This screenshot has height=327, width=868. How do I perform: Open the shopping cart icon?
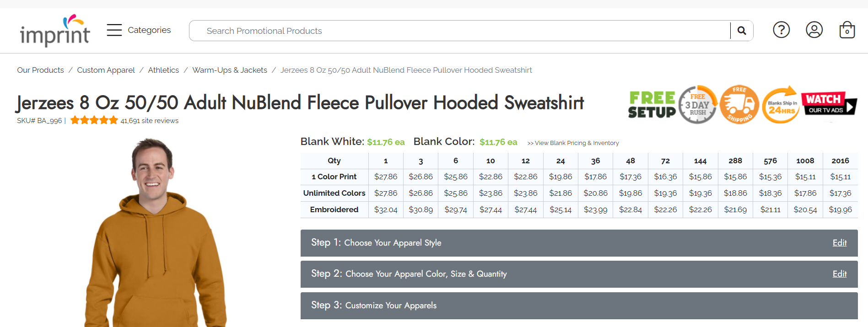846,30
